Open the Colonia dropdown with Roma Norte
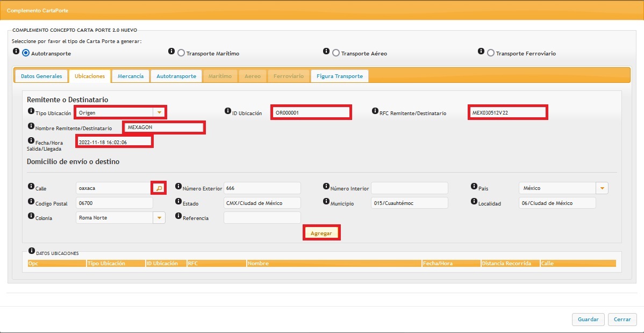644x333 pixels. pyautogui.click(x=159, y=218)
